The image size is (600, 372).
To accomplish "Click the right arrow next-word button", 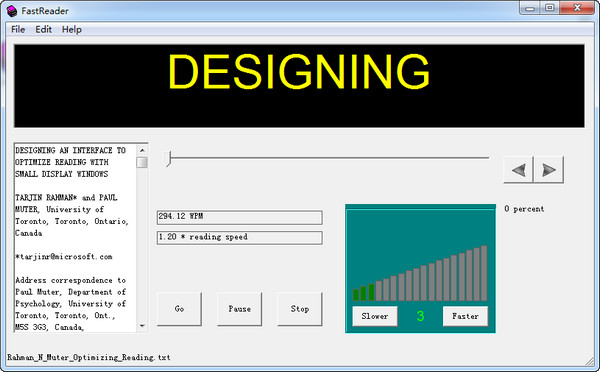I will click(548, 170).
